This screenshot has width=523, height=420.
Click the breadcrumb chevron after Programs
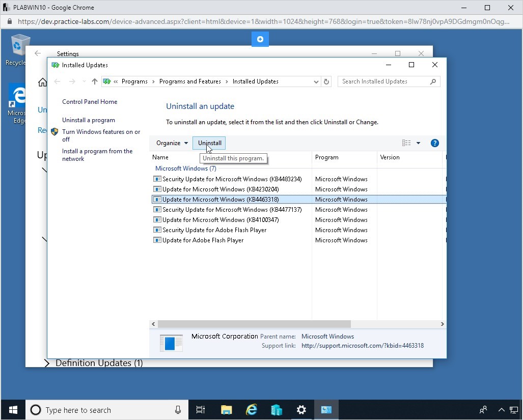coord(153,81)
